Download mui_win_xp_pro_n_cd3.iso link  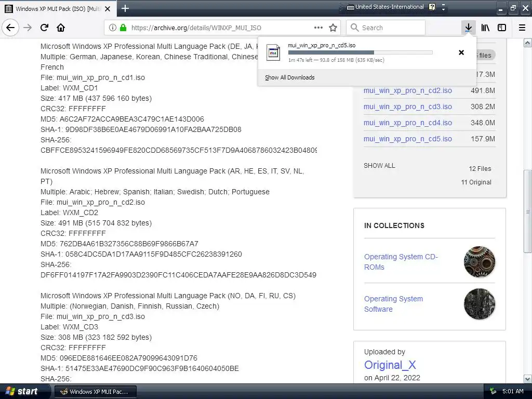click(407, 107)
